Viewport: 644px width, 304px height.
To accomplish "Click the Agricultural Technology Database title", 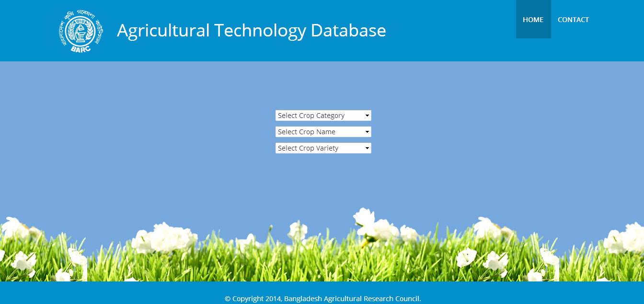I will click(251, 30).
